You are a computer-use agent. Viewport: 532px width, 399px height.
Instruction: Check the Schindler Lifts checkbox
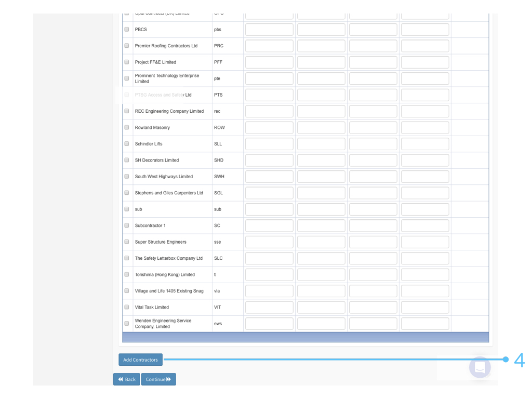(127, 144)
